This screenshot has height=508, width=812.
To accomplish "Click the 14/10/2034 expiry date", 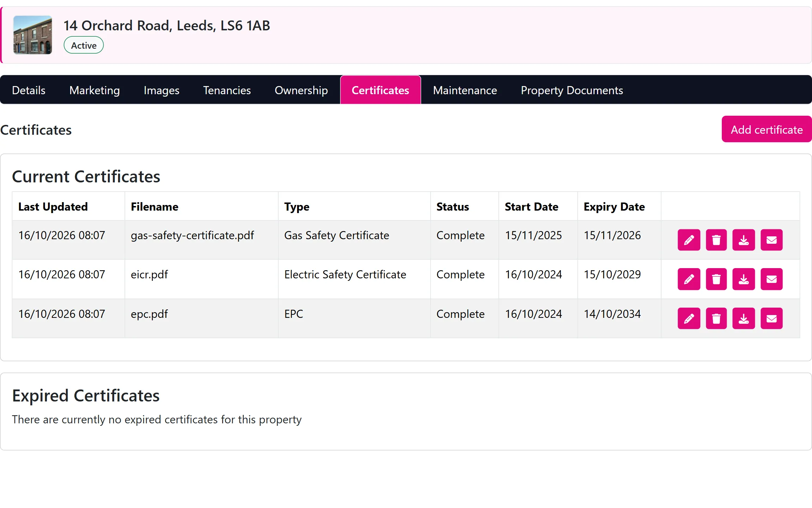I will tap(612, 314).
